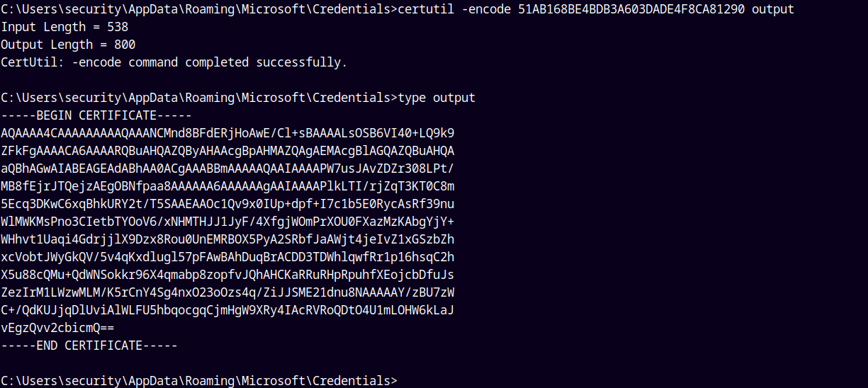Click the base64 line starting with "AQAAAA4C"
Screen dimensions: 868x388
tap(227, 133)
